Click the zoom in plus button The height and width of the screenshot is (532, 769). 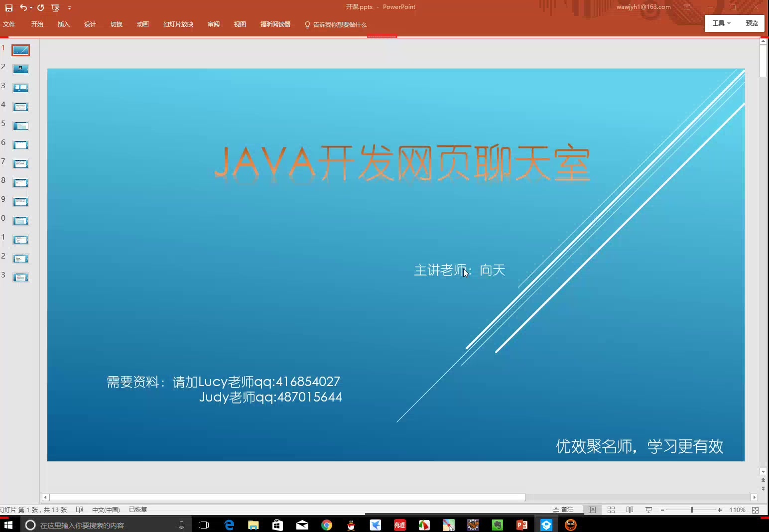click(x=720, y=510)
